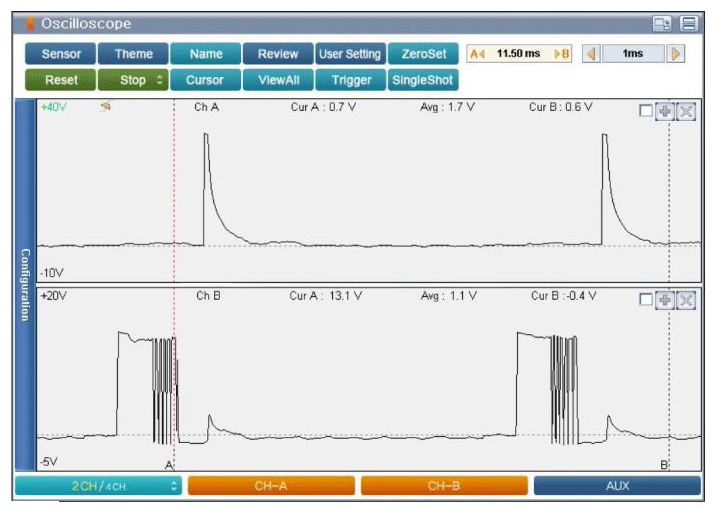Click the orange trigger marker near +40V
This screenshot has height=515, width=717.
[x=104, y=107]
